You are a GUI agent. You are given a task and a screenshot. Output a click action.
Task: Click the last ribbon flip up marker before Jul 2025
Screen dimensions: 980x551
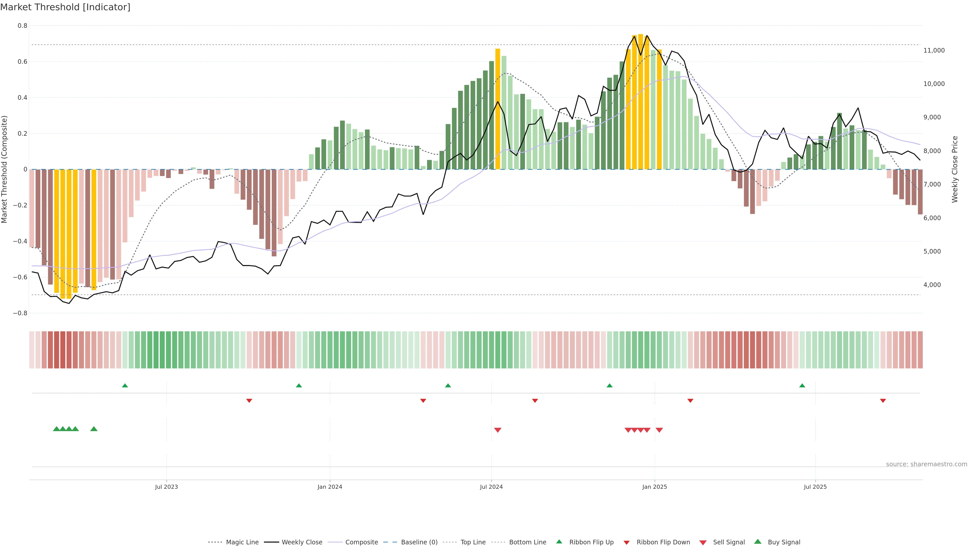coord(802,386)
